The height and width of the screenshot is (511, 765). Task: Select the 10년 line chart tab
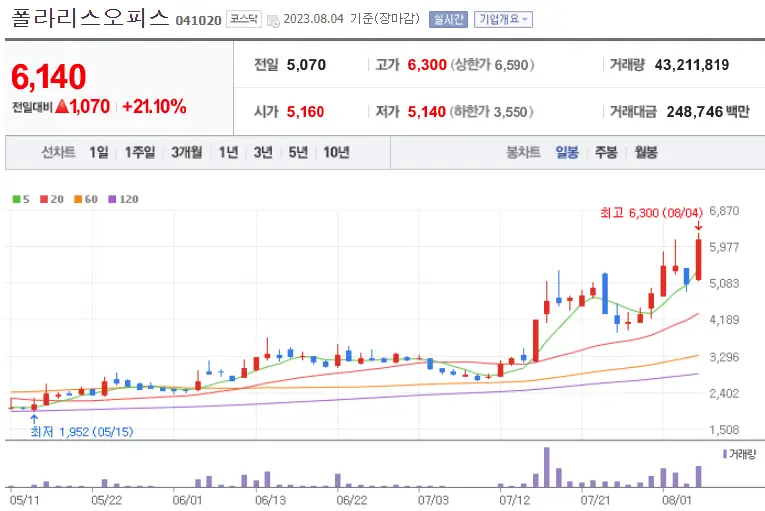point(337,152)
